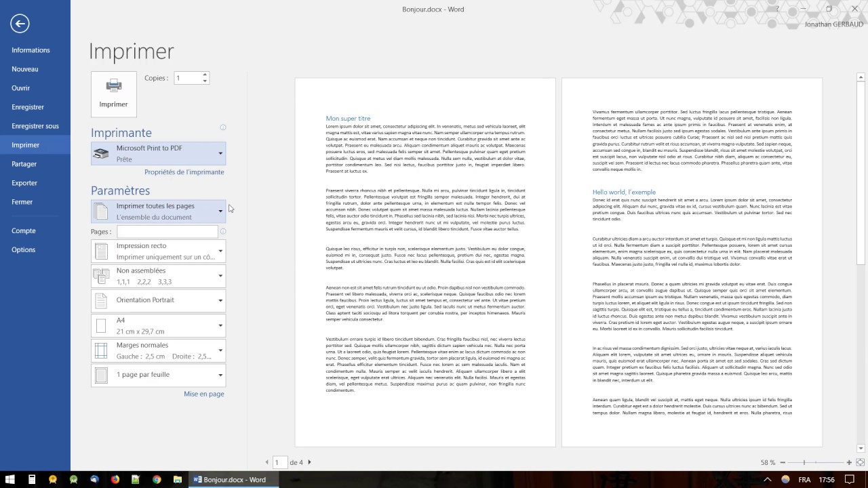Image resolution: width=868 pixels, height=488 pixels.
Task: Select Nouveau in the backstage menu
Action: (x=35, y=69)
